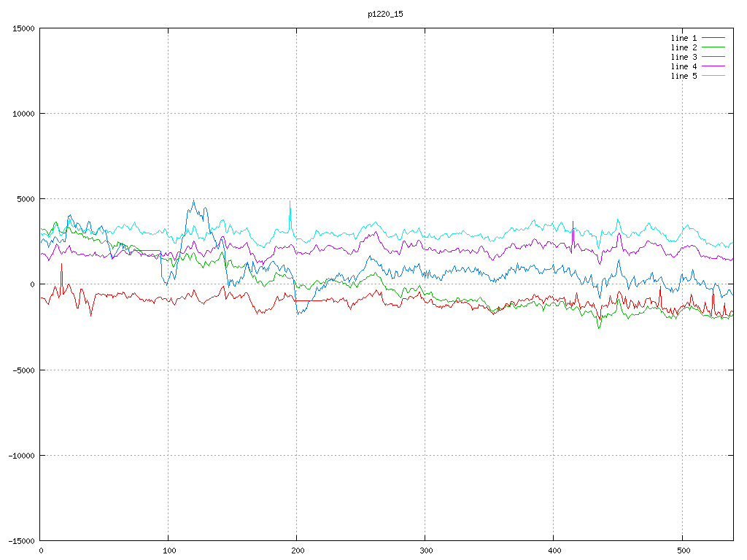Click the green line 2 legend swatch

(x=713, y=47)
